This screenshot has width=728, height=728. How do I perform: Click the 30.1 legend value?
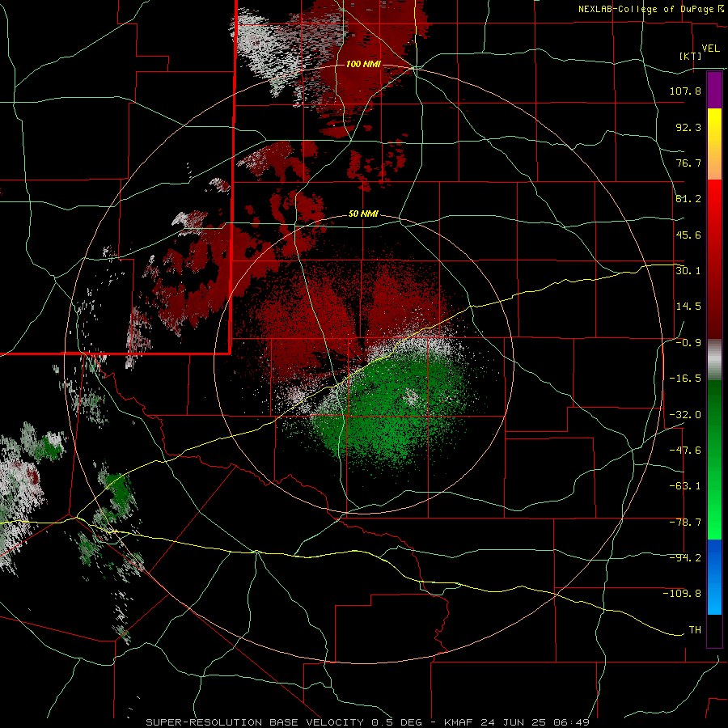pyautogui.click(x=688, y=271)
